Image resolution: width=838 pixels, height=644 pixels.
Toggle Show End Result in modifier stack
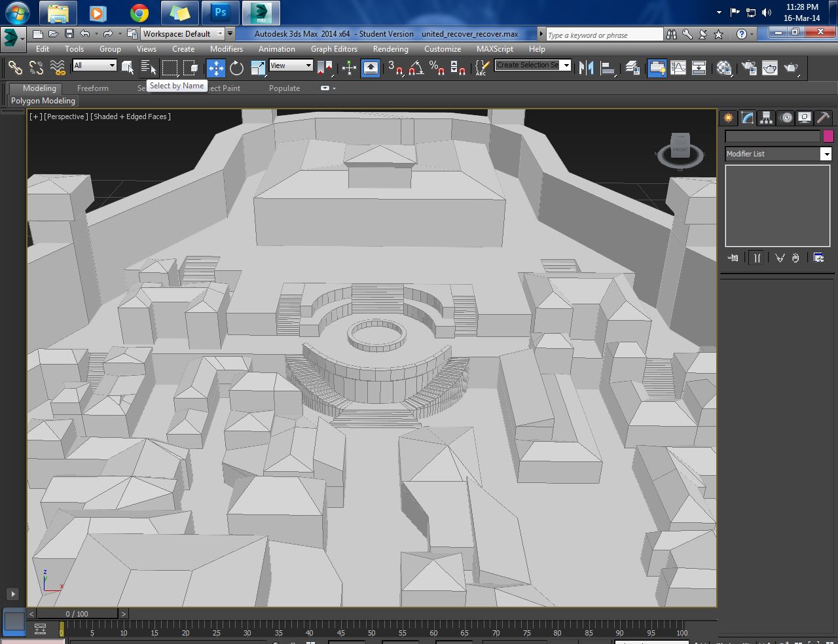pyautogui.click(x=756, y=258)
